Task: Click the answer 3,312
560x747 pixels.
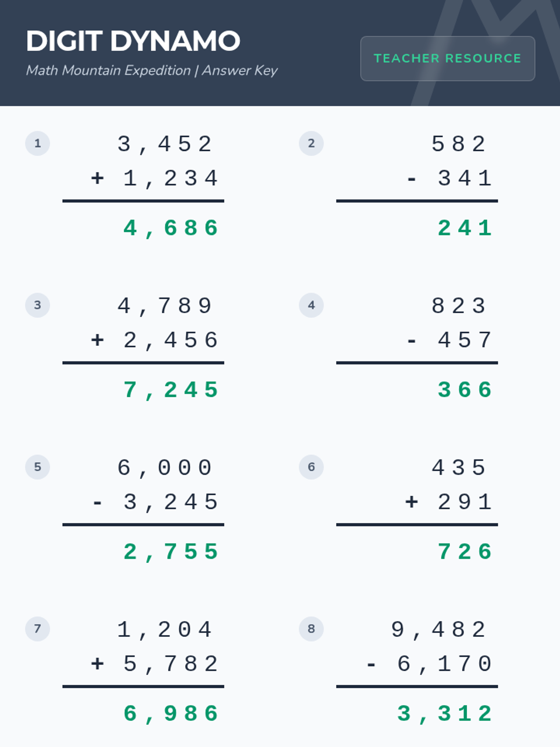Action: tap(445, 714)
